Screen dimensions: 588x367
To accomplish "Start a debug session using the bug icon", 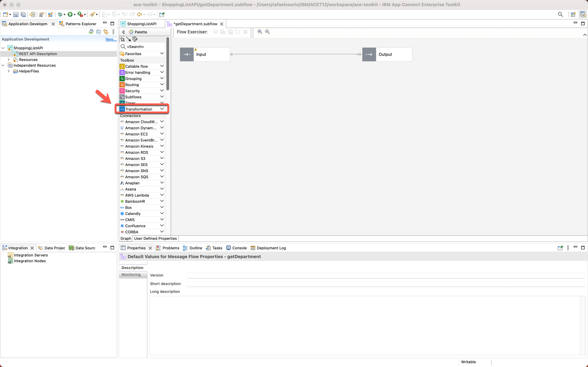I will click(60, 14).
